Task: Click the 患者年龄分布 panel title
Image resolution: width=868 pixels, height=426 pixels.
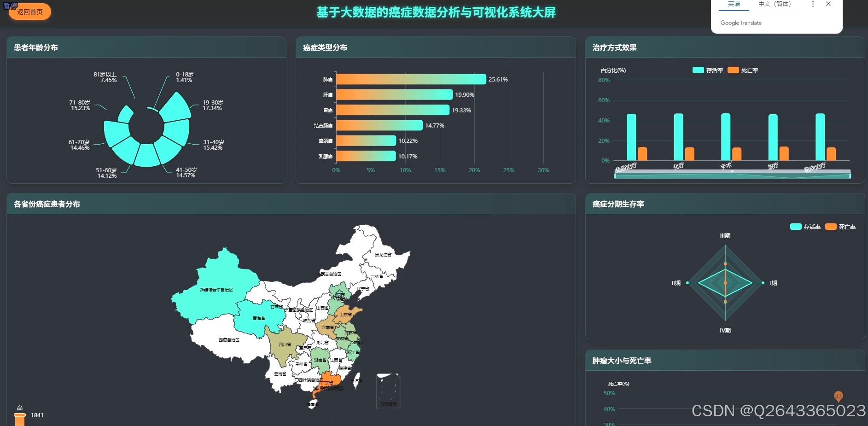Action: [36, 47]
